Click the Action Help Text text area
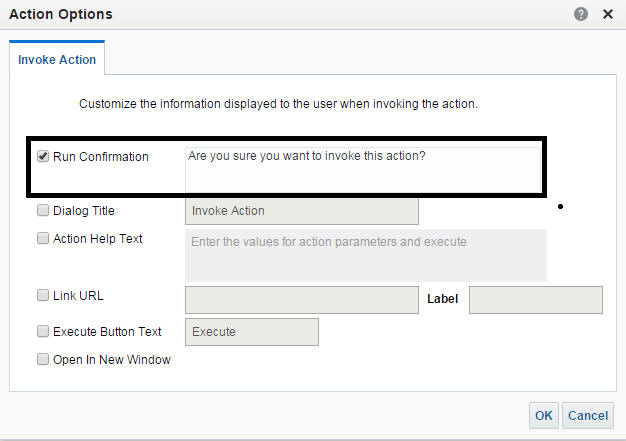The width and height of the screenshot is (626, 441). tap(366, 255)
